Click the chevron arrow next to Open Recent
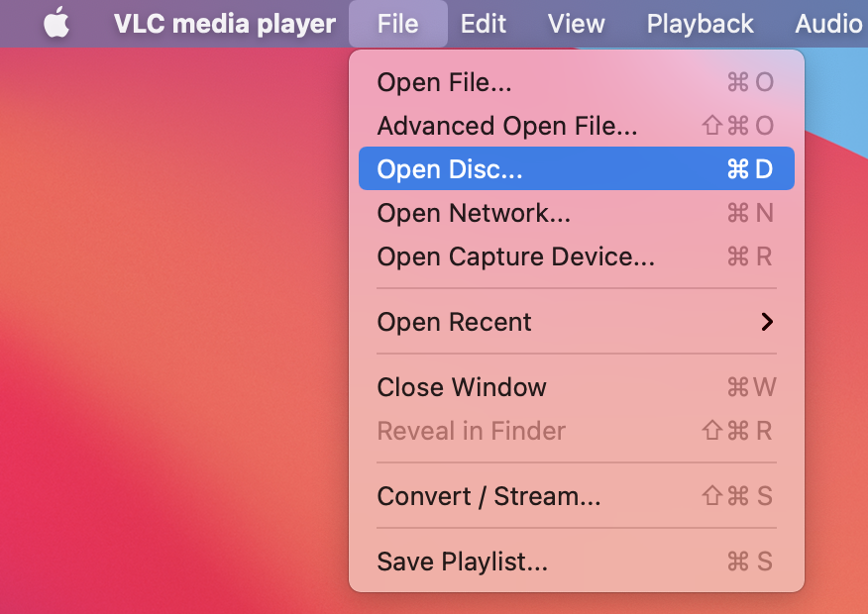This screenshot has height=614, width=868. [767, 321]
